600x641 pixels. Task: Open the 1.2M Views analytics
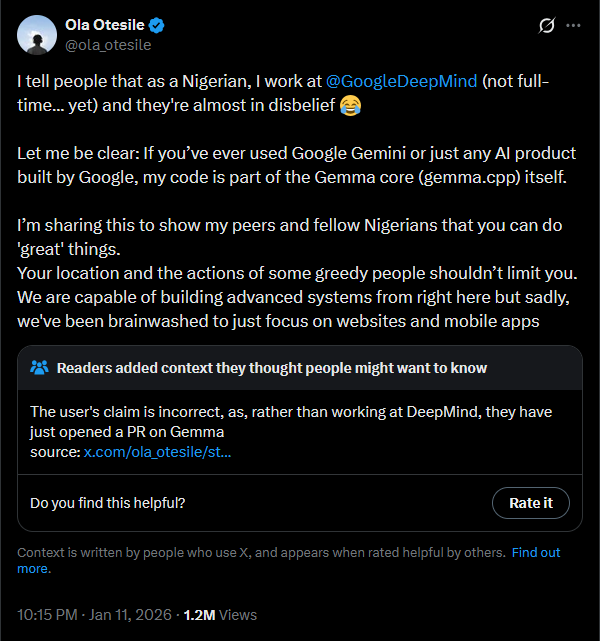216,614
